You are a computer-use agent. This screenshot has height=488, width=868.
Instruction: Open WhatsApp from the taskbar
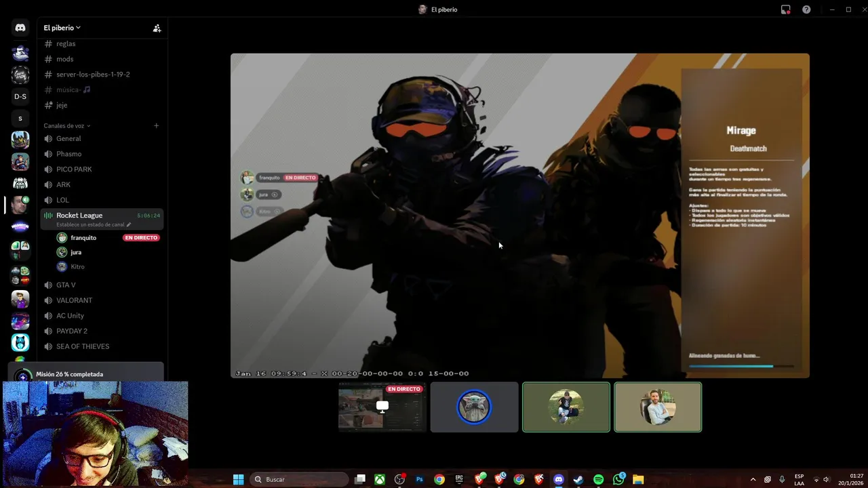[618, 479]
